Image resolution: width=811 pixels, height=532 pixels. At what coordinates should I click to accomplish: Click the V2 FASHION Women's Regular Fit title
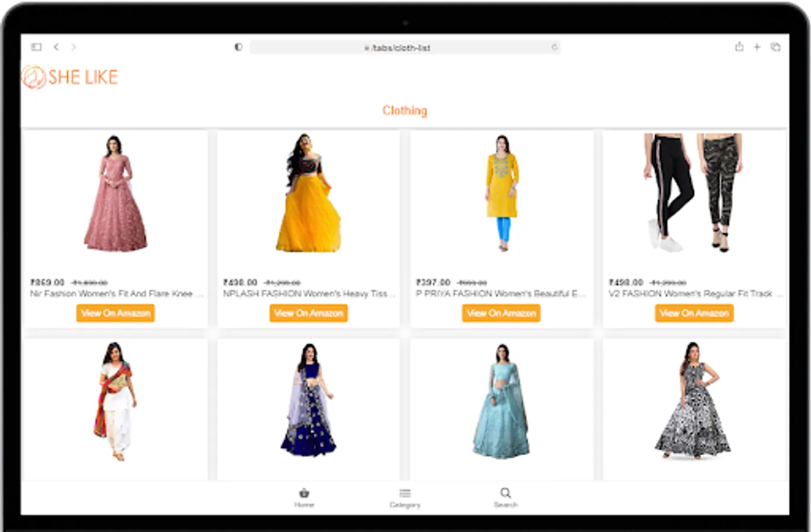(695, 294)
